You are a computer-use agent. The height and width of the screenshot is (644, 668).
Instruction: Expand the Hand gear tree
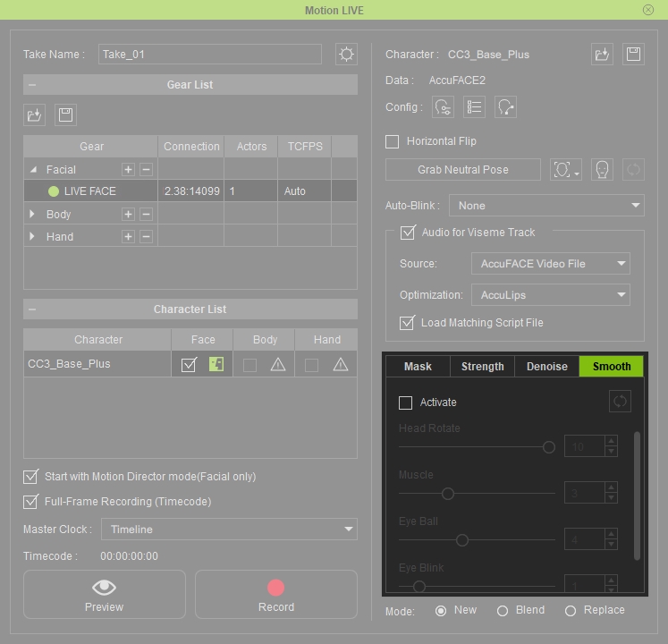[x=32, y=236]
